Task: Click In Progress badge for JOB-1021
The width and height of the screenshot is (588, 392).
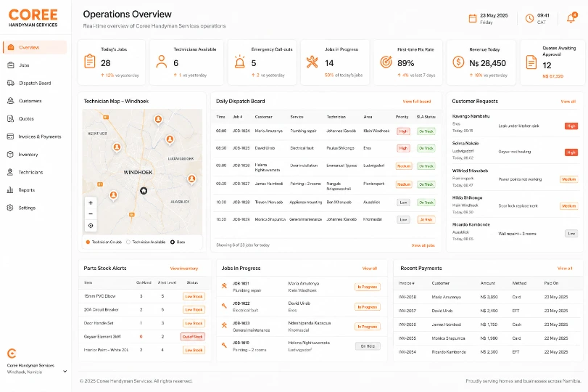Action: [368, 287]
